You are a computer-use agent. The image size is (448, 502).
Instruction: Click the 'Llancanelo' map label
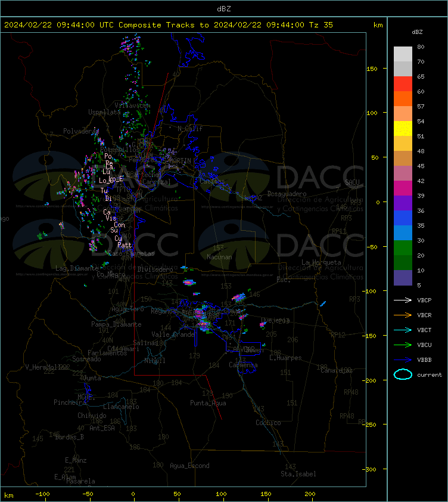click(121, 407)
